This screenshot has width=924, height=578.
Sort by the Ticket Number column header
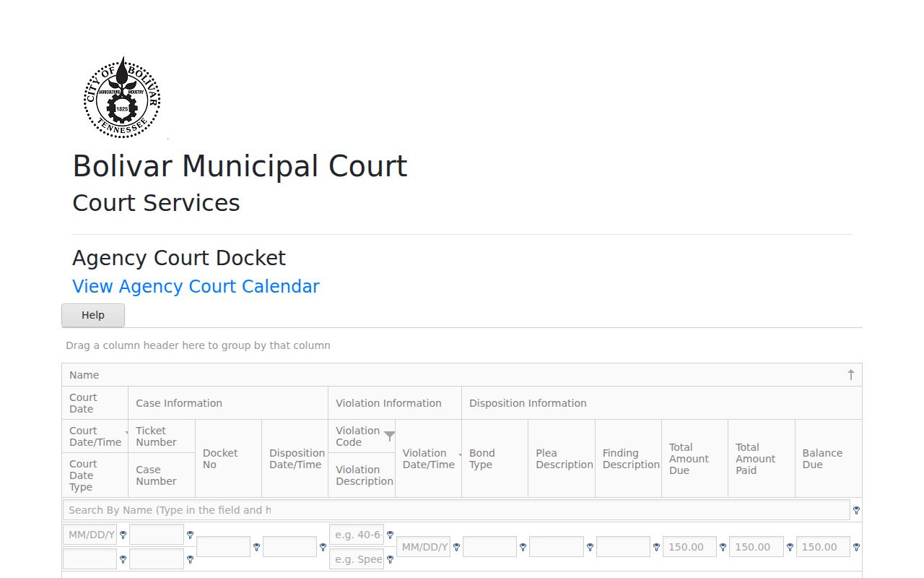[x=162, y=436]
